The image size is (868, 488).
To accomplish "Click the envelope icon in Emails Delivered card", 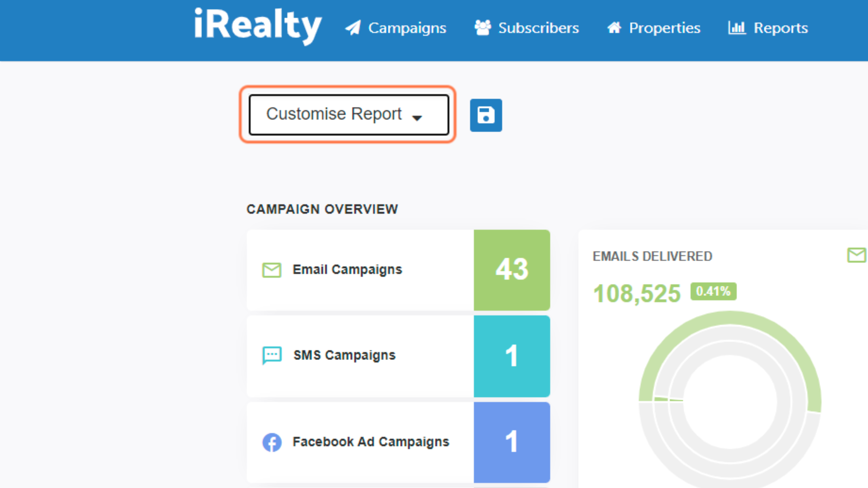I will [x=856, y=255].
